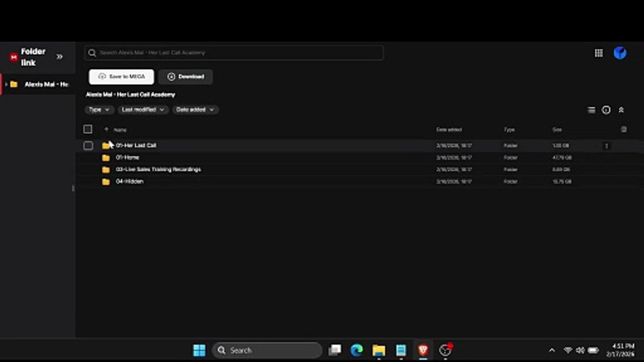Screen dimensions: 644x362
Task: Click the collapse-up double chevron icon
Action: (621, 110)
